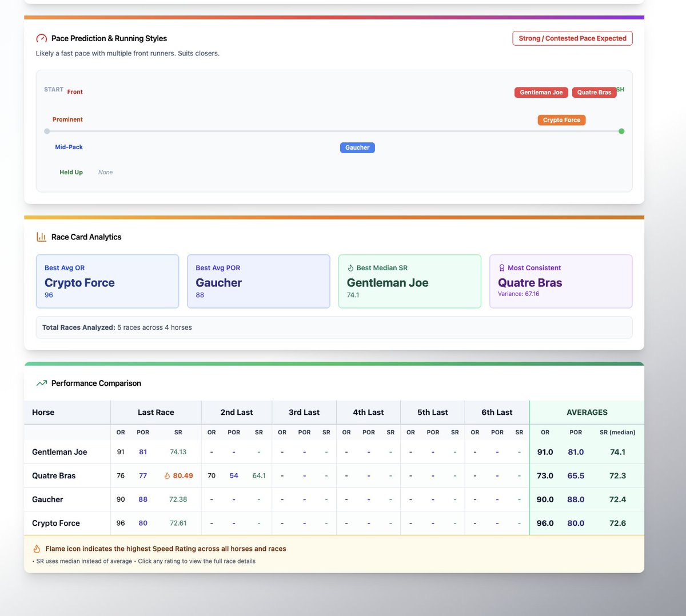Click the AVERAGES column header

tap(587, 412)
